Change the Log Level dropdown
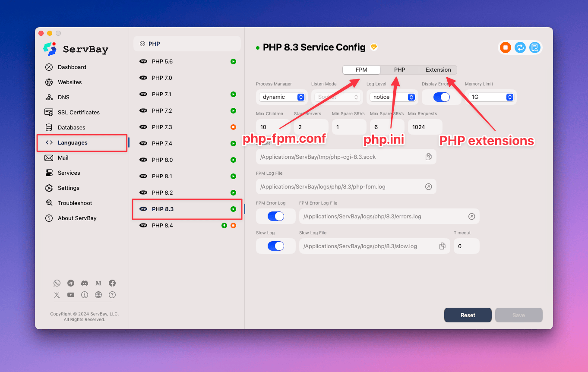 click(392, 97)
